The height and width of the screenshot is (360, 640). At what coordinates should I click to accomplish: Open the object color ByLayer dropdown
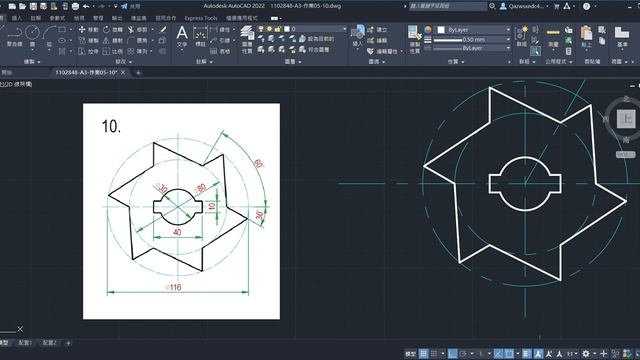tap(473, 30)
